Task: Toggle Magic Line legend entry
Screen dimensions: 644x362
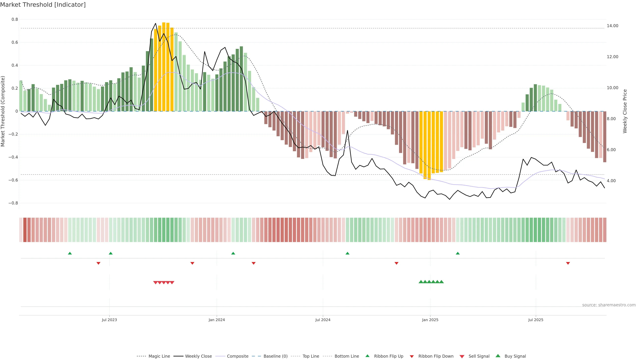Action: click(x=159, y=356)
